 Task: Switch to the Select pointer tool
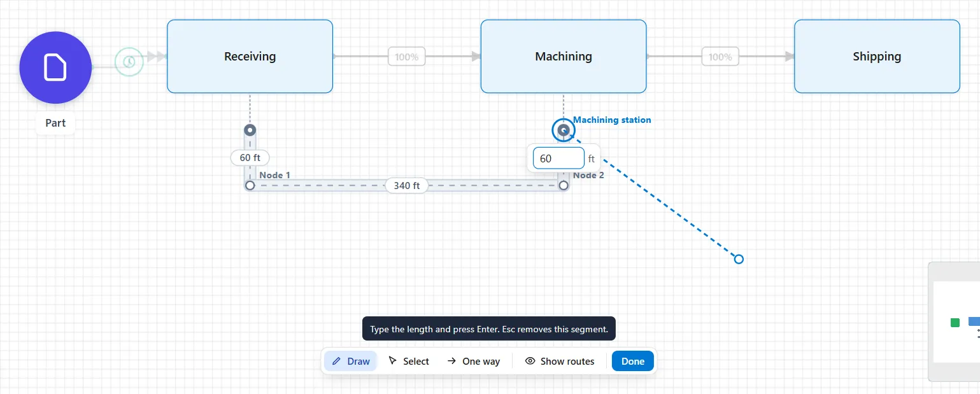[x=408, y=361]
